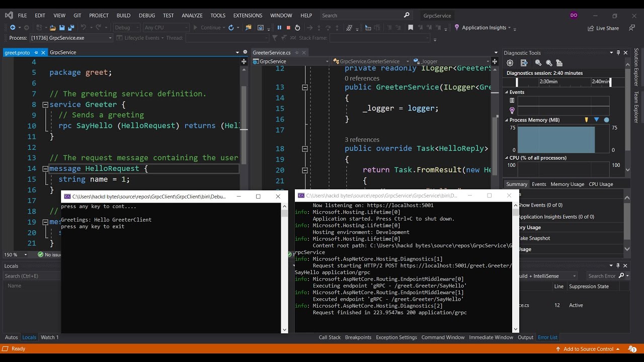The width and height of the screenshot is (644, 362).
Task: Stop debugging with the red square
Action: click(288, 28)
